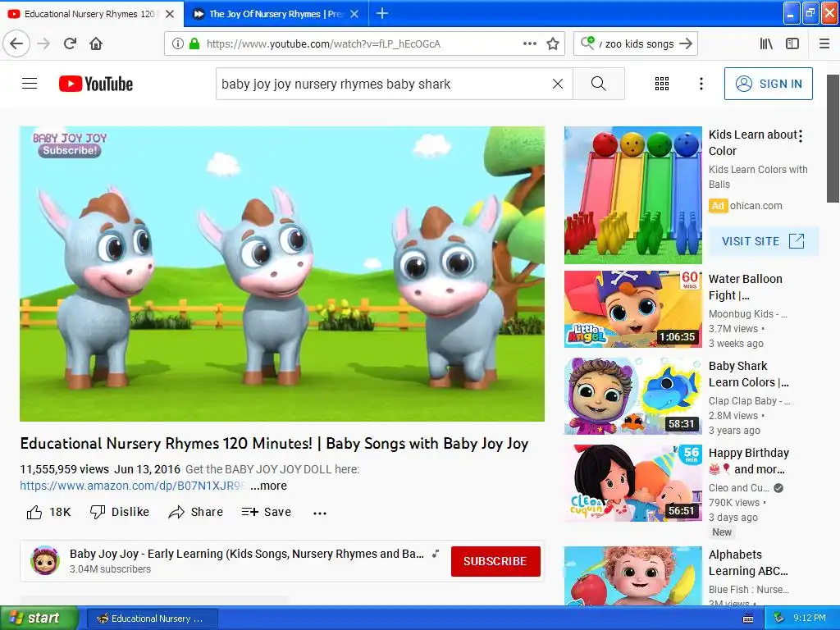Click the 9:12 PM taskbar clock
This screenshot has height=630, width=840.
click(x=810, y=618)
